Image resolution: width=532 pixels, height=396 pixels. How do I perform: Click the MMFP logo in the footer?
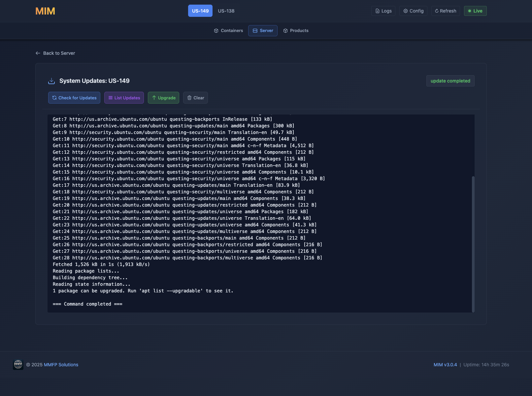[18, 365]
